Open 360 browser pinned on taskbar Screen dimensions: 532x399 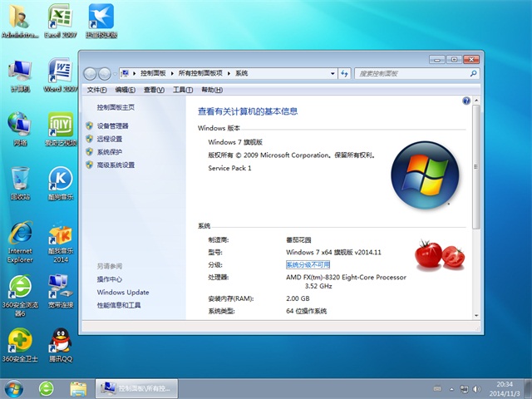47,389
